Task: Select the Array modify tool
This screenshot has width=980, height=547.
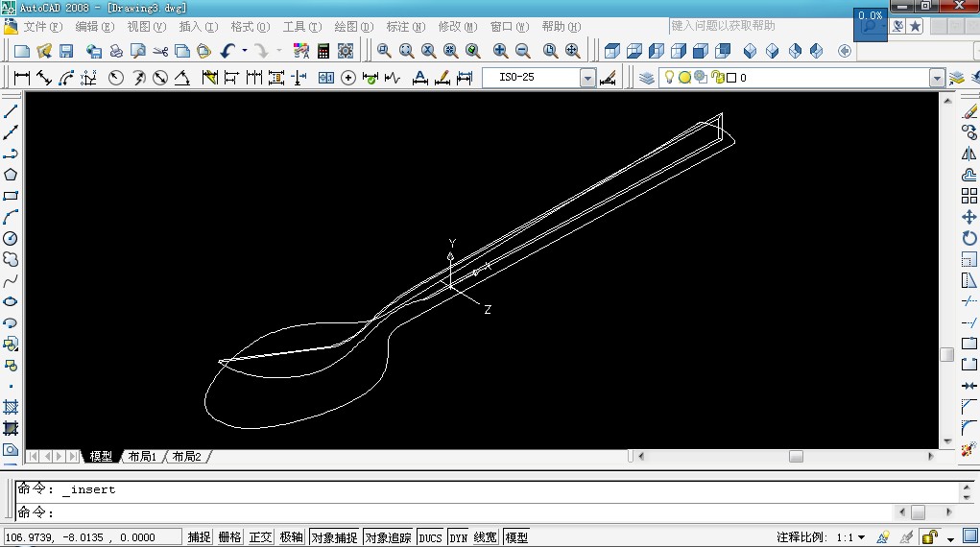Action: [x=968, y=196]
